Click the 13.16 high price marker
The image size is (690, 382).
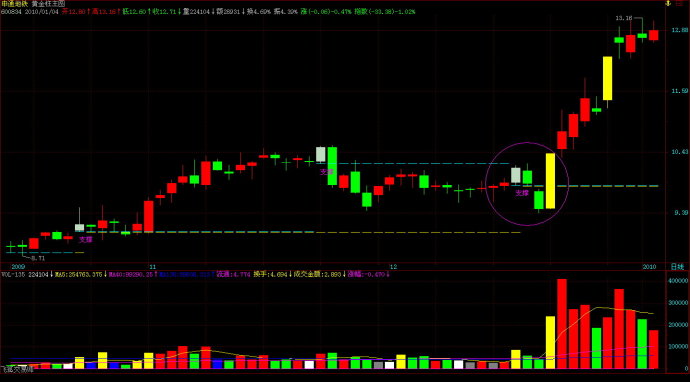click(x=623, y=18)
